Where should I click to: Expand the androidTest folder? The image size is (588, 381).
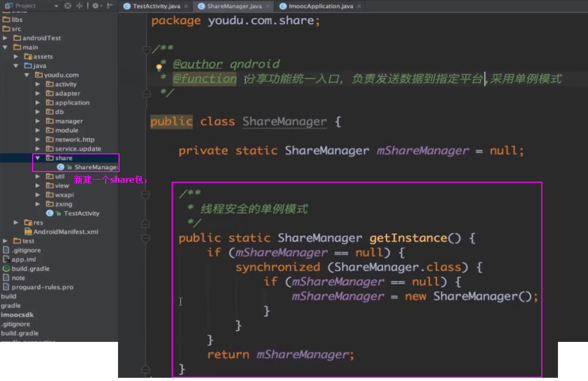(x=5, y=38)
